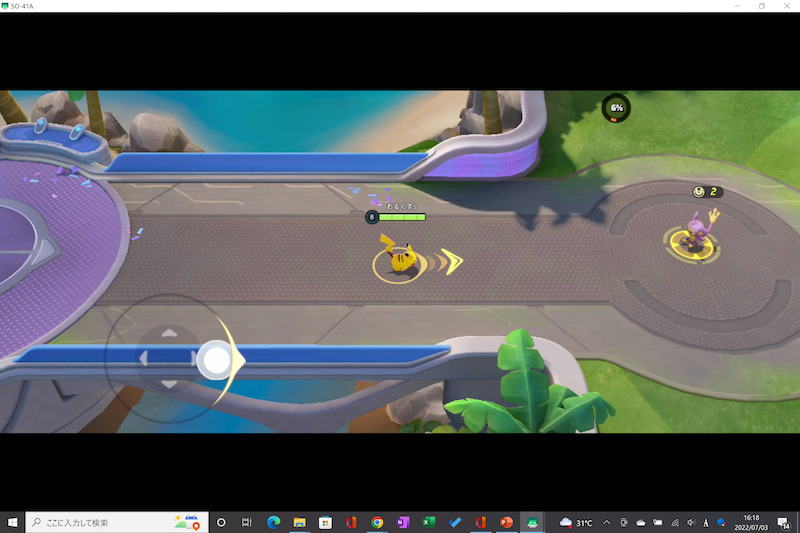Click the white virtual joystick knob

coord(214,360)
